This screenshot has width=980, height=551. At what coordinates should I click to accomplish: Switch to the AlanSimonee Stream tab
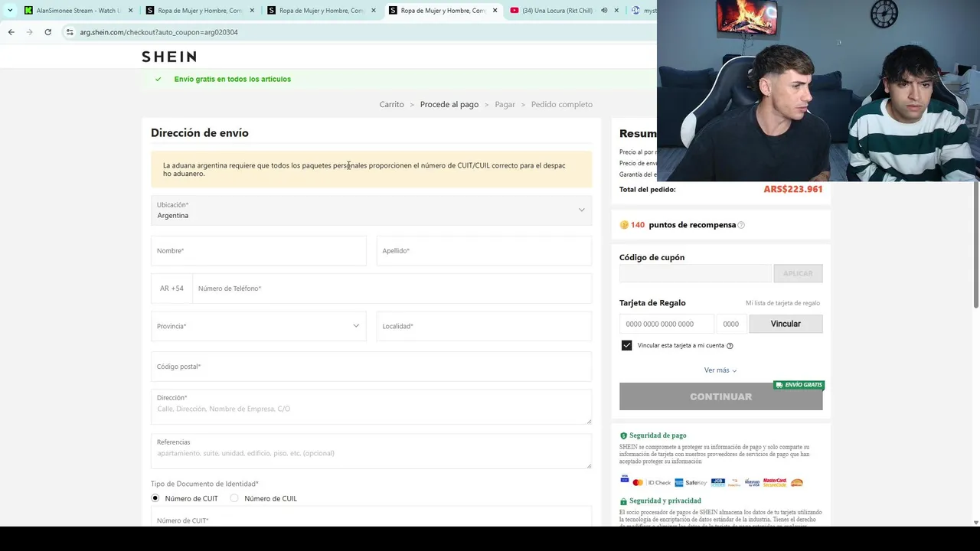(78, 11)
